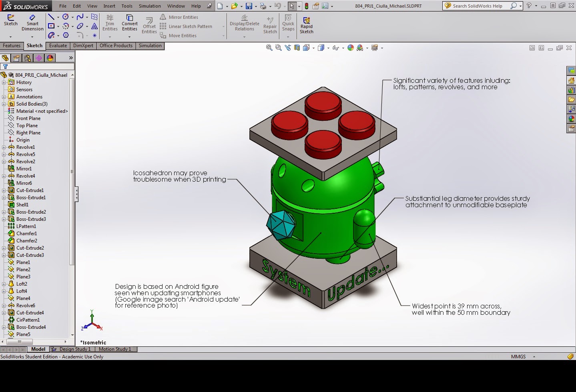Collapse the left panel with splitter handle
The height and width of the screenshot is (392, 576).
[x=76, y=194]
